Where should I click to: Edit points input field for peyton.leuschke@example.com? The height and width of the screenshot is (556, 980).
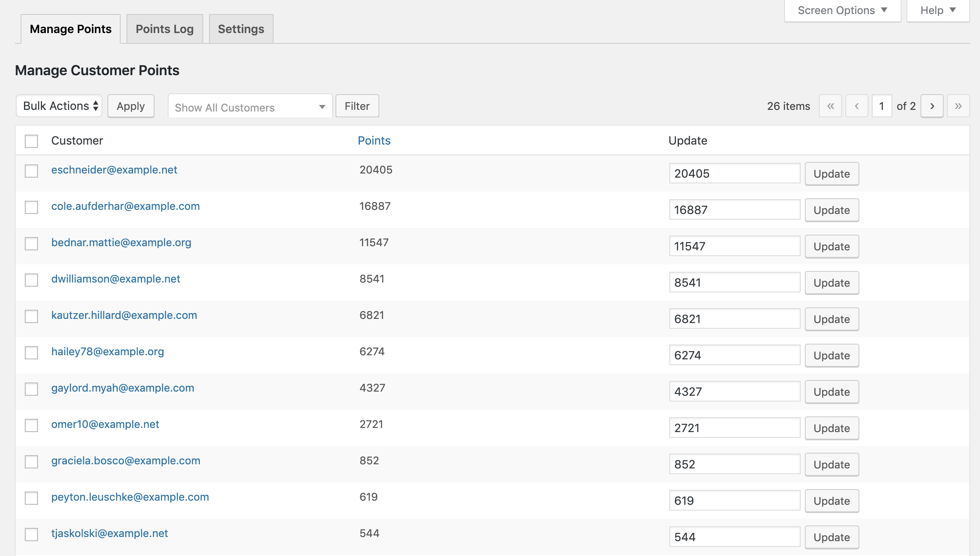point(734,501)
